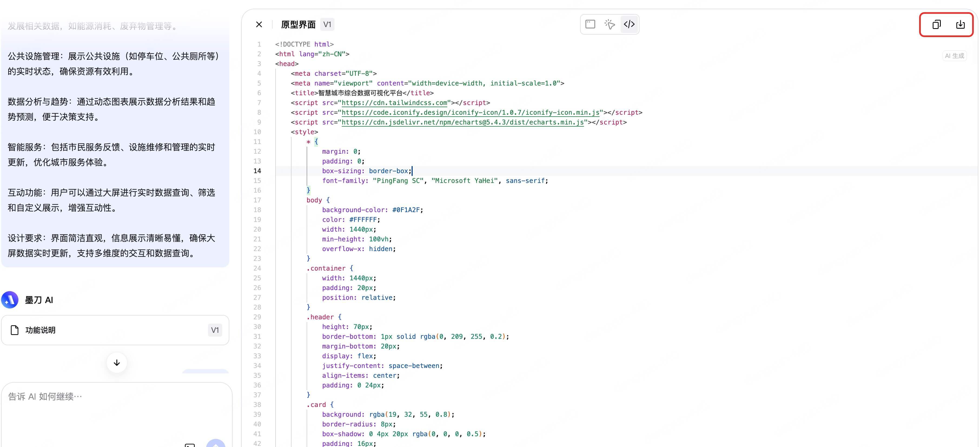Click the box-sizing: border-box line
This screenshot has width=980, height=447.
pyautogui.click(x=367, y=171)
